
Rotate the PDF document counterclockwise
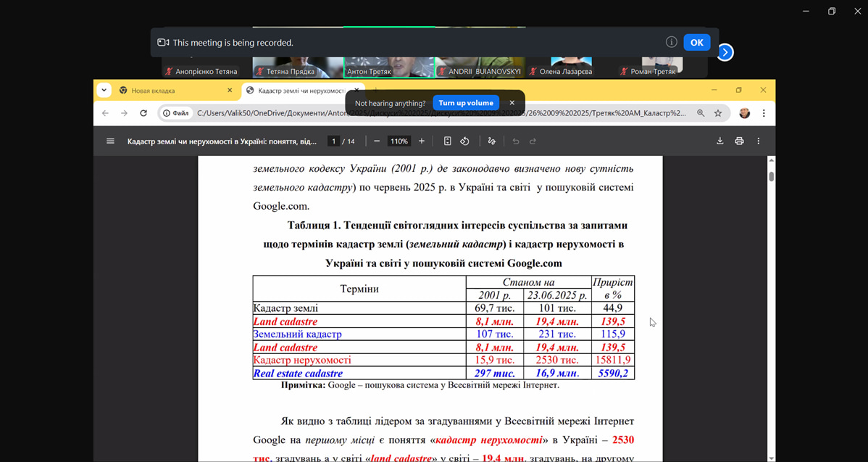click(x=465, y=141)
